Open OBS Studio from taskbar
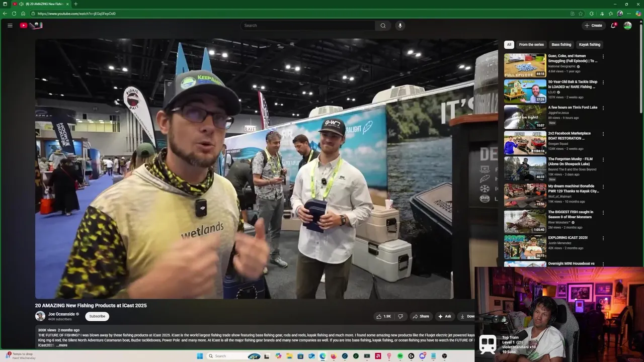 point(445,356)
